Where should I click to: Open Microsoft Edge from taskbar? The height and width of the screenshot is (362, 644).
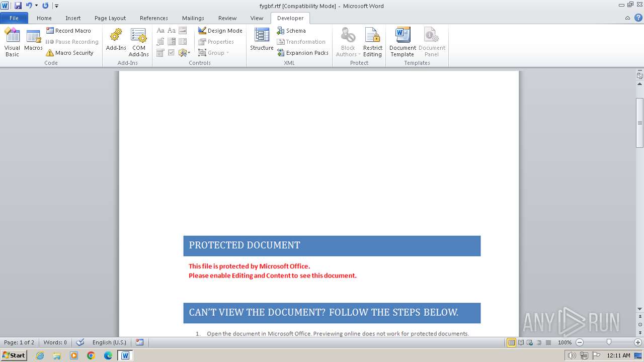(x=108, y=355)
